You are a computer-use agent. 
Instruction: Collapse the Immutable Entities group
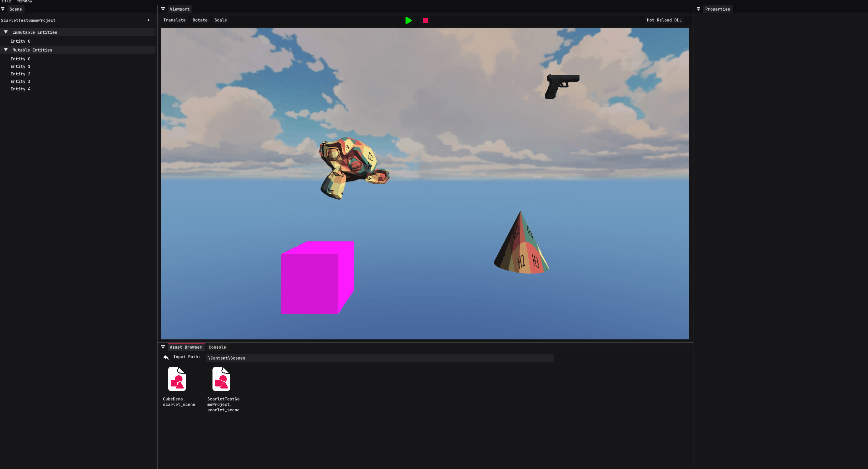pyautogui.click(x=6, y=32)
